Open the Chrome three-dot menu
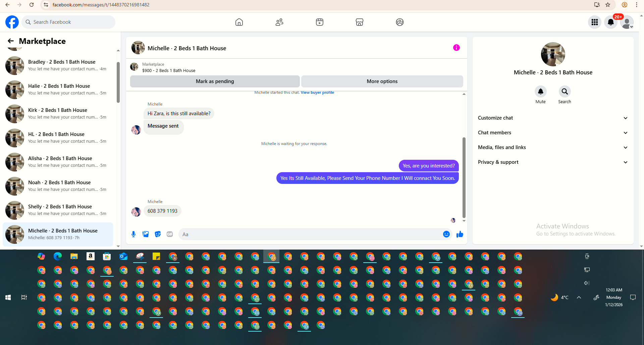 point(637,5)
